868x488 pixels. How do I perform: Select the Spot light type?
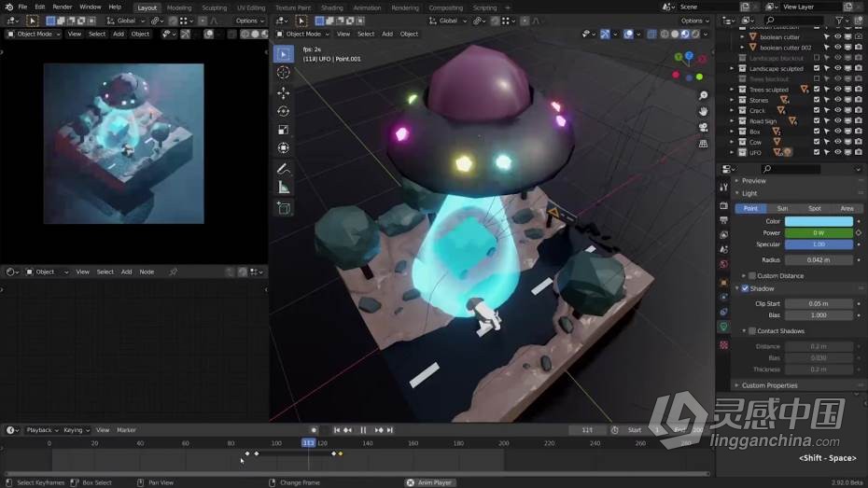(x=814, y=208)
